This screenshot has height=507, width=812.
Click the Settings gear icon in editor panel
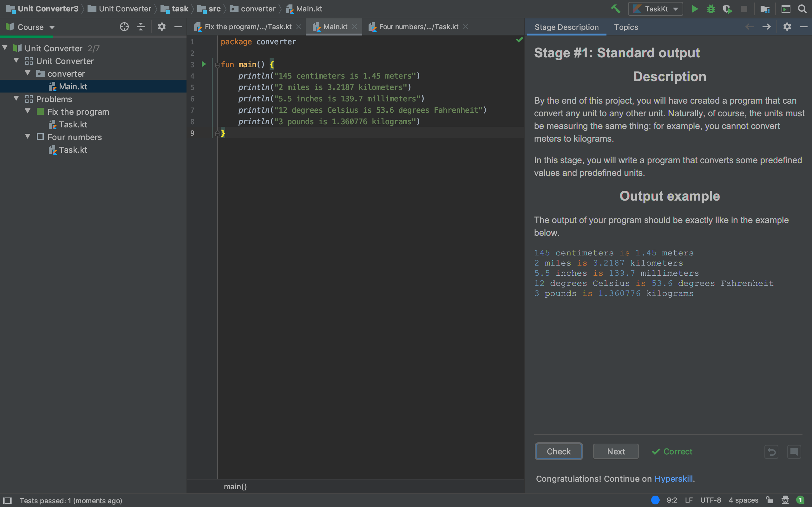[162, 27]
